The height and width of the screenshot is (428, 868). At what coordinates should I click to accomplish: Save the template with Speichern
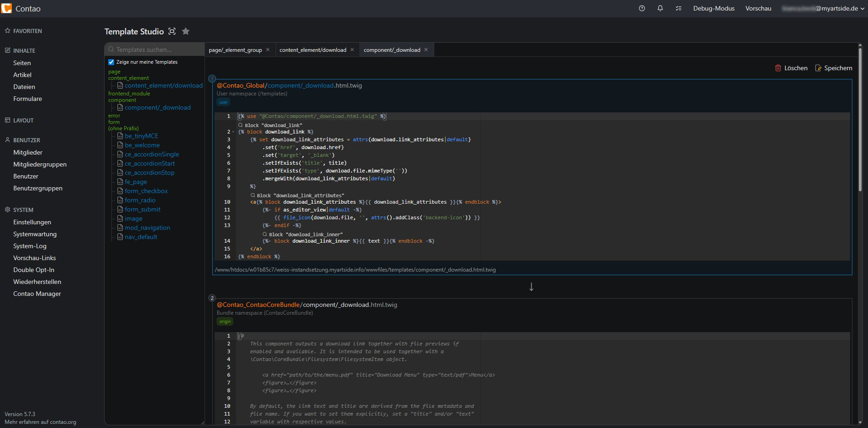[x=834, y=68]
